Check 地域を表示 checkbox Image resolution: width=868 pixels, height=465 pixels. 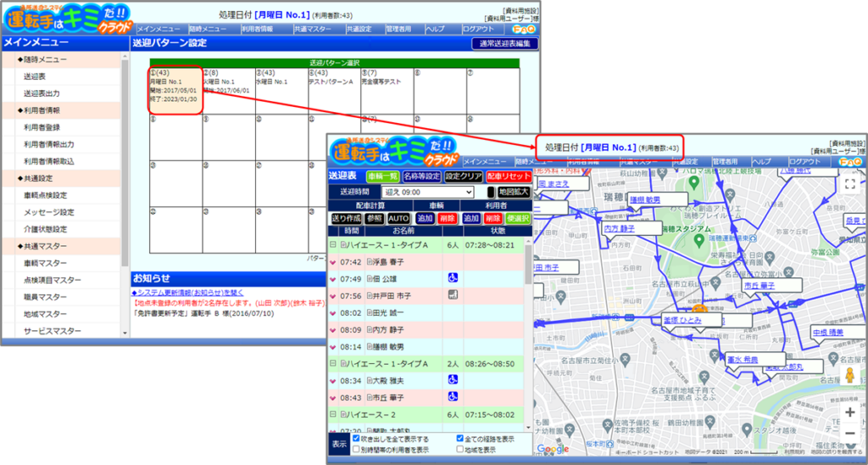(460, 450)
